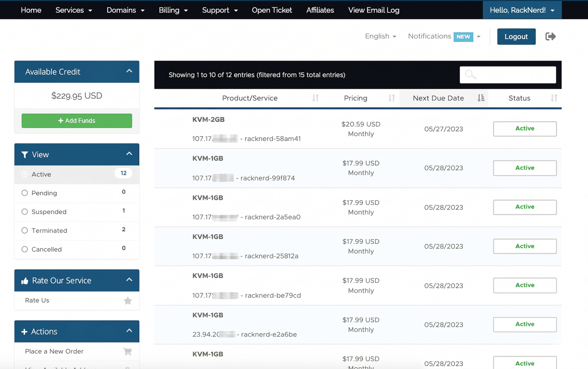Select the Pending filter radio button
Screen dimensions: 588x369
tap(25, 193)
